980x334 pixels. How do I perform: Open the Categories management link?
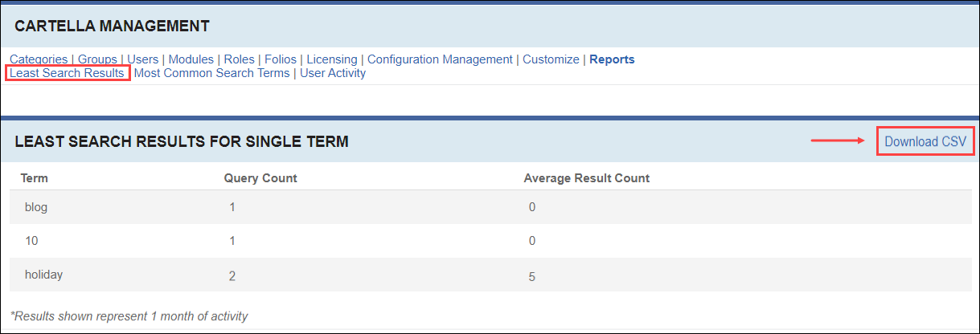tap(39, 59)
